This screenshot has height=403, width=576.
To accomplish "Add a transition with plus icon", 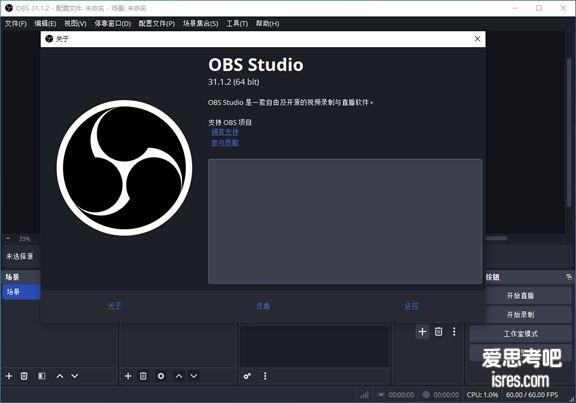I will coord(422,332).
